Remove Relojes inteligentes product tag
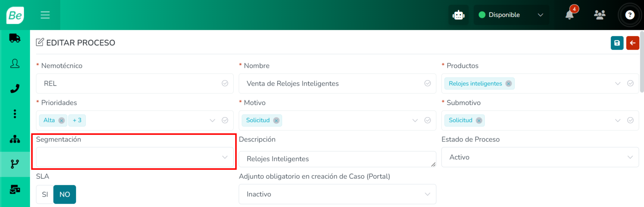The image size is (644, 207). coord(509,84)
